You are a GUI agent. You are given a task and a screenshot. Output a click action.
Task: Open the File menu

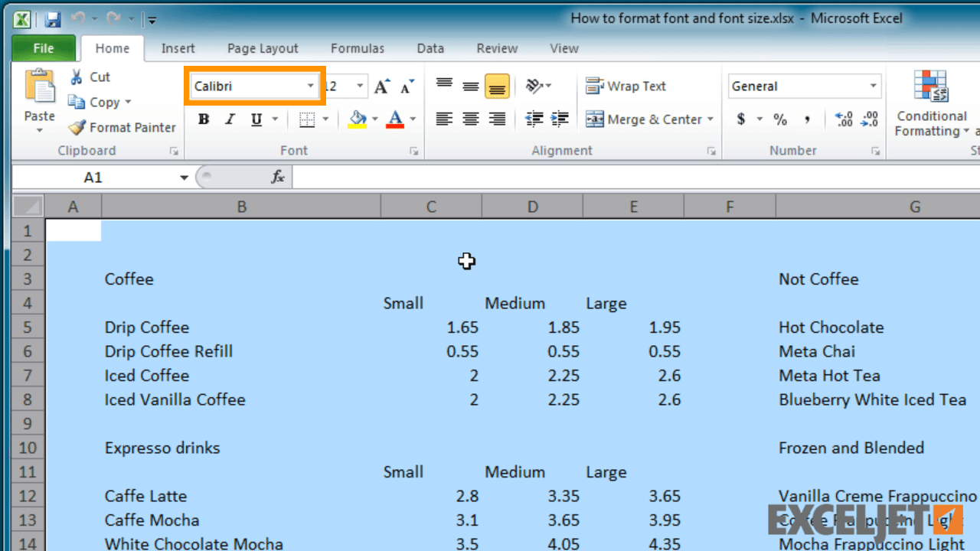[x=44, y=47]
